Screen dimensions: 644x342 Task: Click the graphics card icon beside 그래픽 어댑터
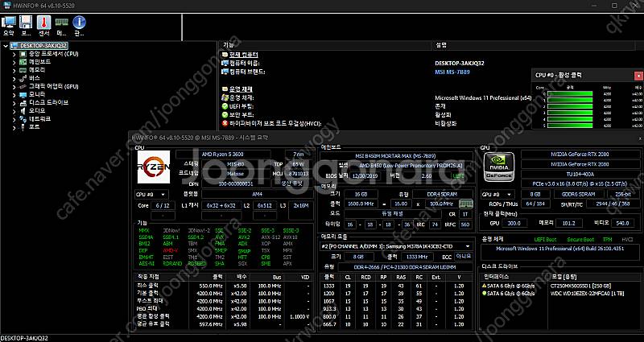click(x=23, y=86)
